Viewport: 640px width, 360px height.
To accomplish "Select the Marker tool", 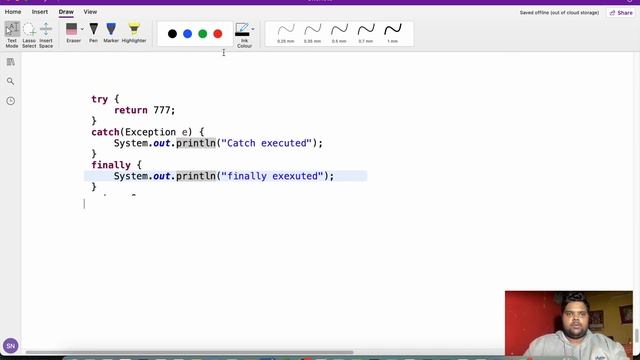I will (x=111, y=33).
